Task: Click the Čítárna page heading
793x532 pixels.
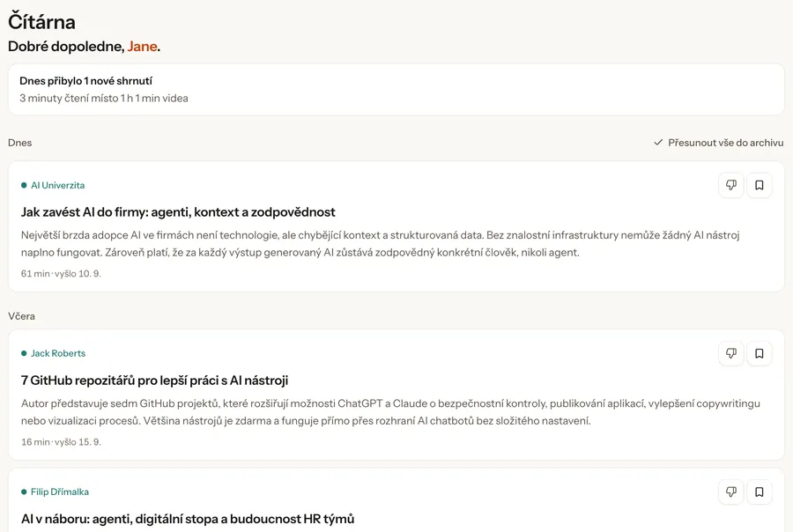Action: (42, 22)
